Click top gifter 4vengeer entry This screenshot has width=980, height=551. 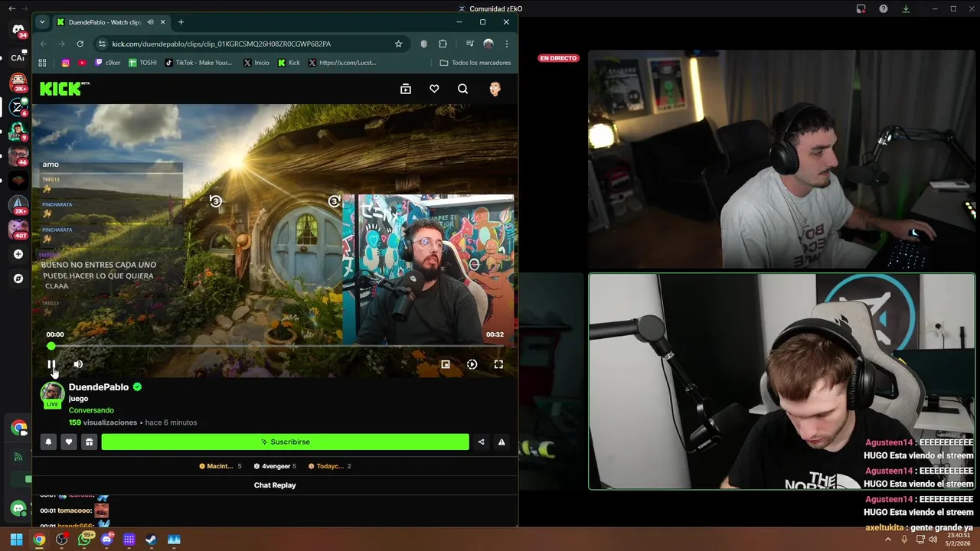point(276,466)
